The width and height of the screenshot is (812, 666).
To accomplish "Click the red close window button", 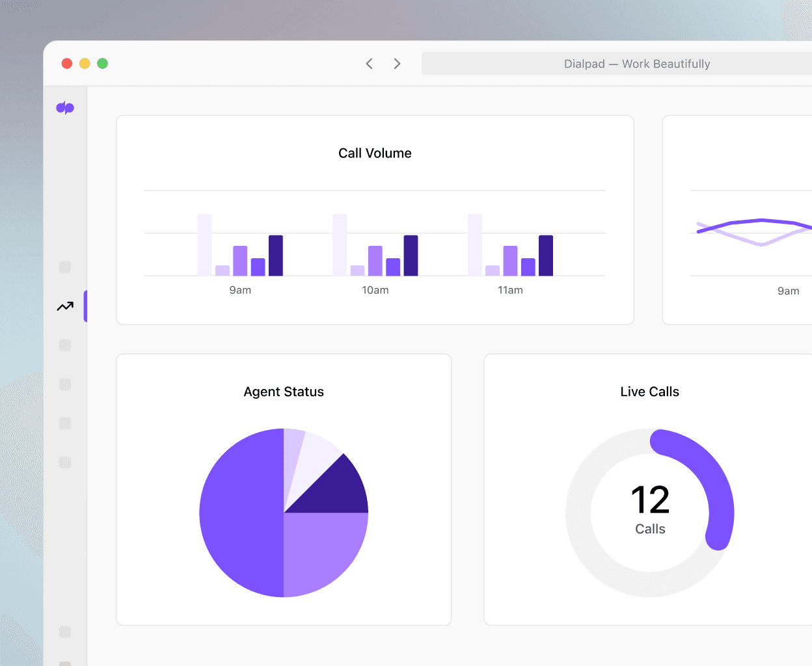I will pyautogui.click(x=67, y=64).
